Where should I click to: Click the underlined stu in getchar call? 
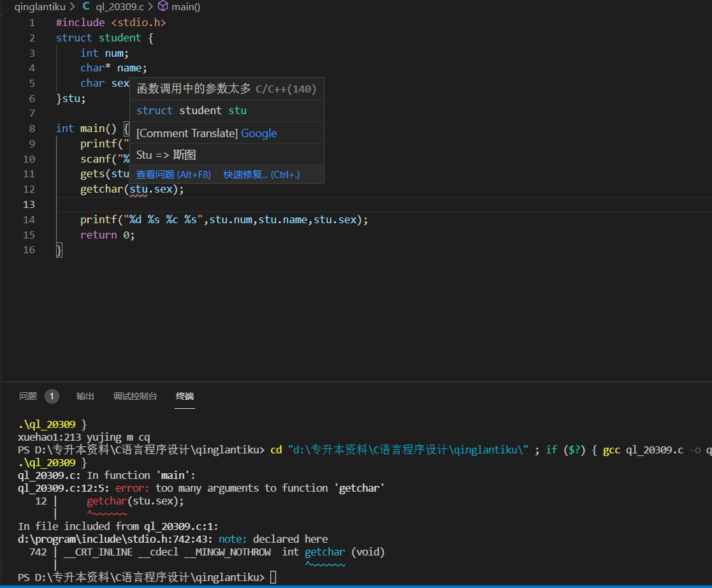pos(138,189)
